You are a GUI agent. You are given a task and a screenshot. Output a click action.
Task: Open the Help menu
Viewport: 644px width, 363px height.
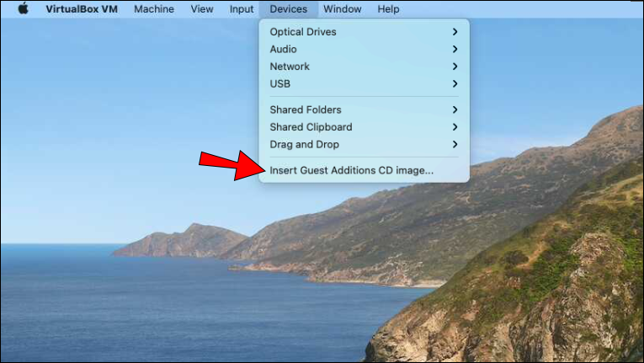(388, 8)
